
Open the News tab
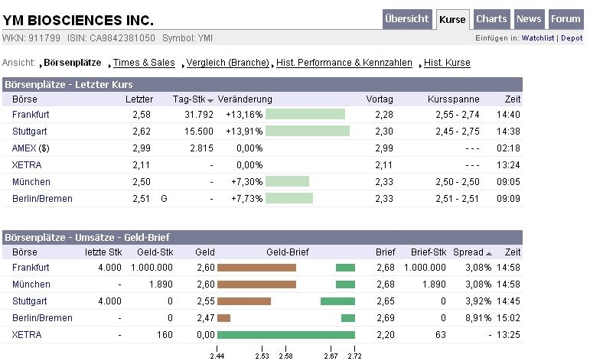click(529, 19)
